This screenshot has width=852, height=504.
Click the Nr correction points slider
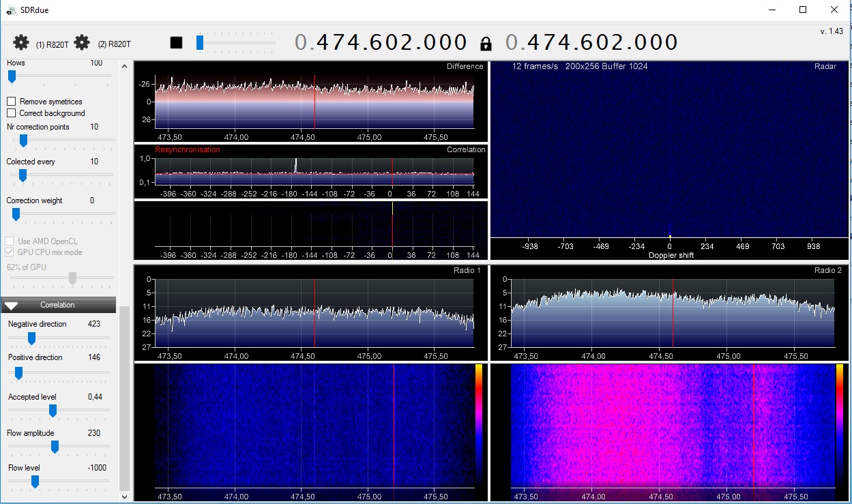23,140
